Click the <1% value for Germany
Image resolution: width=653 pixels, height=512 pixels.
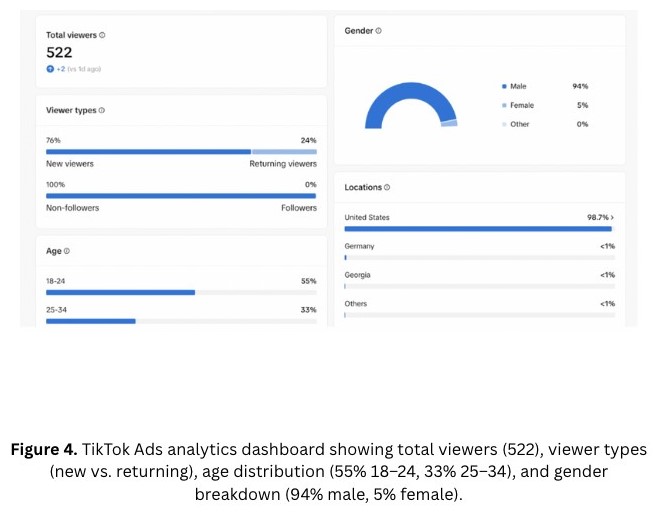coord(608,246)
